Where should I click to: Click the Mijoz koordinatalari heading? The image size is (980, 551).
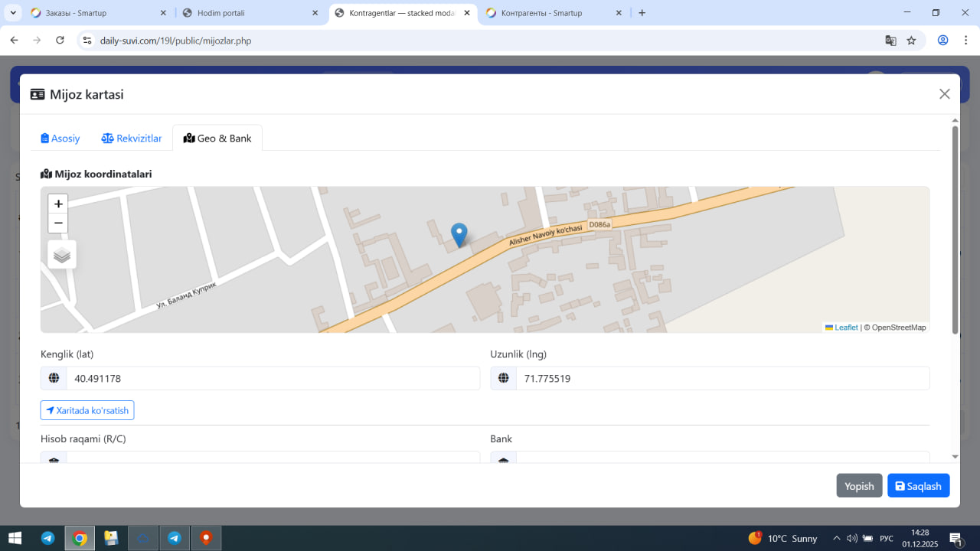(x=96, y=174)
